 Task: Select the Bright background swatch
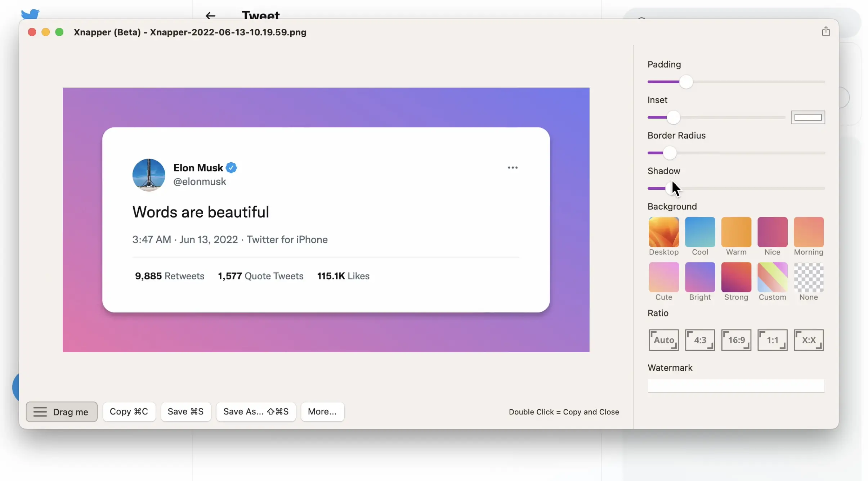coord(700,277)
